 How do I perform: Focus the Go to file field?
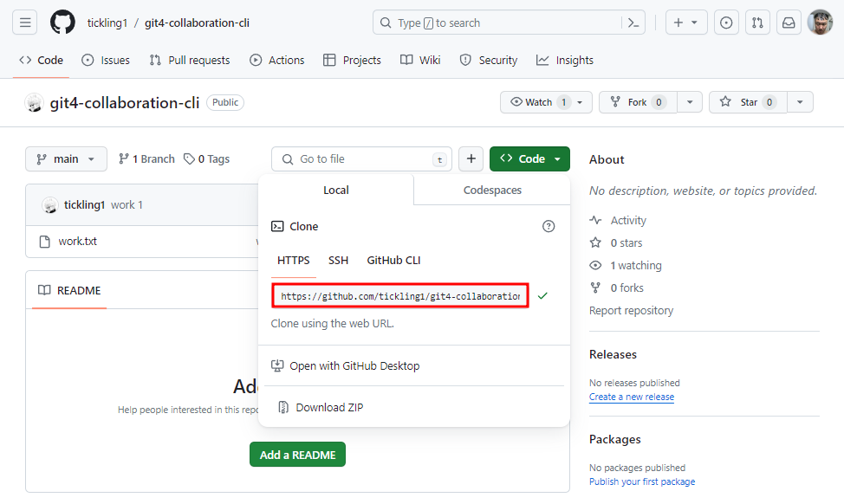click(361, 159)
